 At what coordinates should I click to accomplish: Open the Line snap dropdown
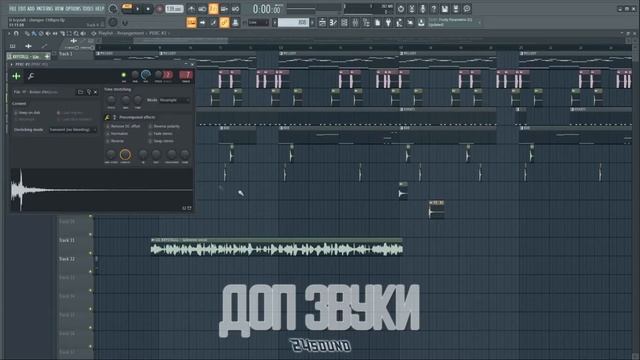258,23
